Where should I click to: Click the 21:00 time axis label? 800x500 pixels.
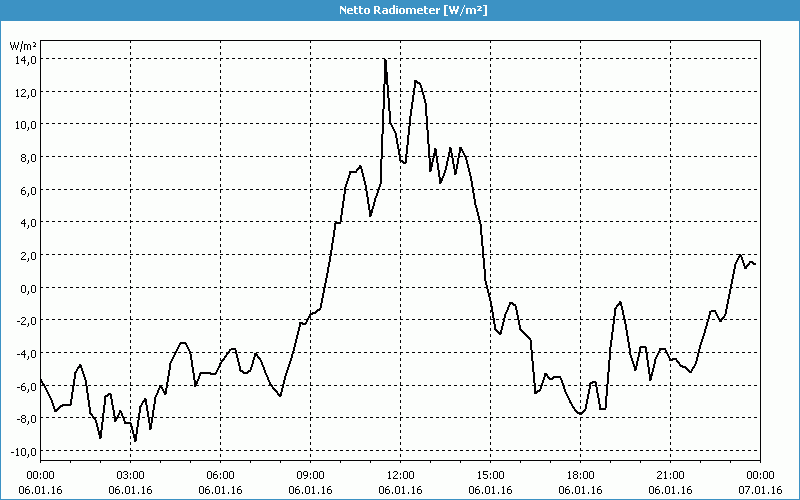[x=670, y=476]
